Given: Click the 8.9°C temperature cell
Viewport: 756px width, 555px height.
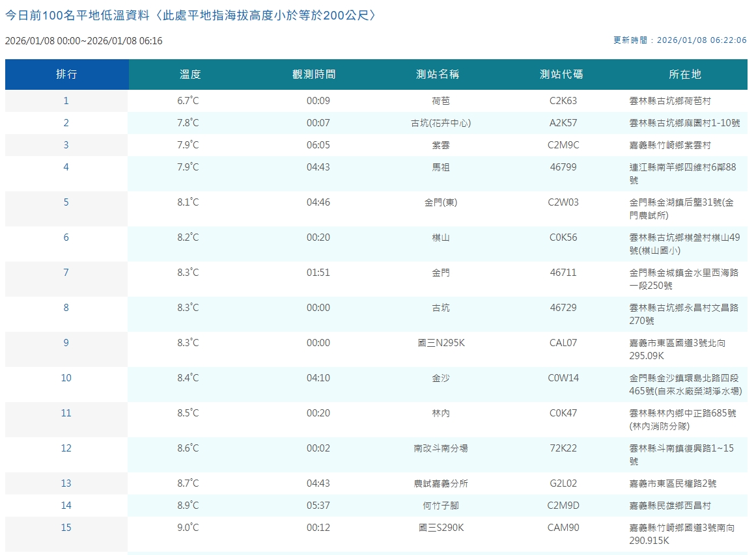Looking at the screenshot, I should 188,506.
